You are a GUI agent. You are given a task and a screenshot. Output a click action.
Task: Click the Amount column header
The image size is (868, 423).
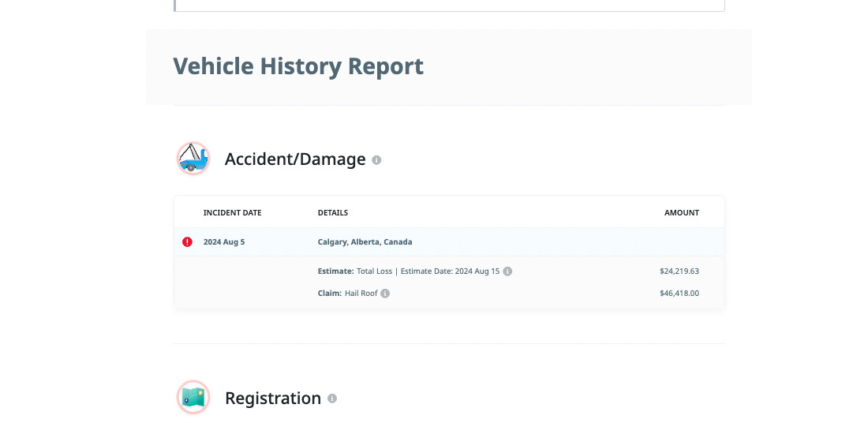coord(681,213)
